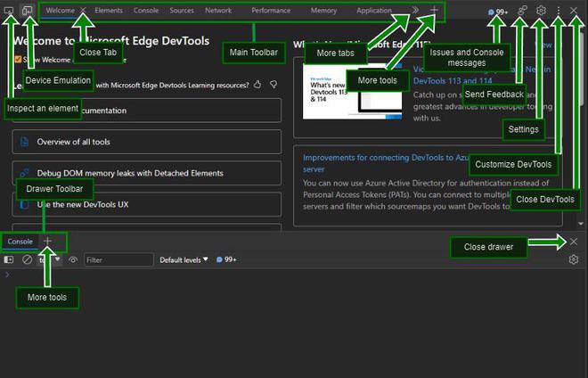
Task: Open the JavaScript context dropdown
Action: tap(50, 259)
